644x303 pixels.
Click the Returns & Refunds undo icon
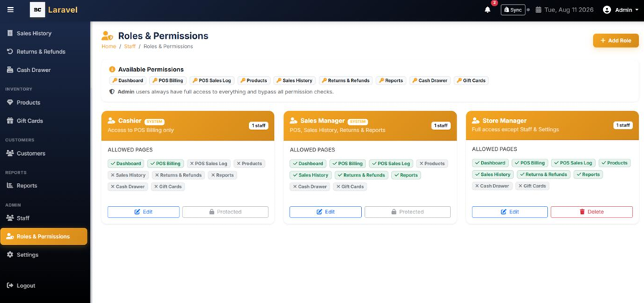coord(10,52)
